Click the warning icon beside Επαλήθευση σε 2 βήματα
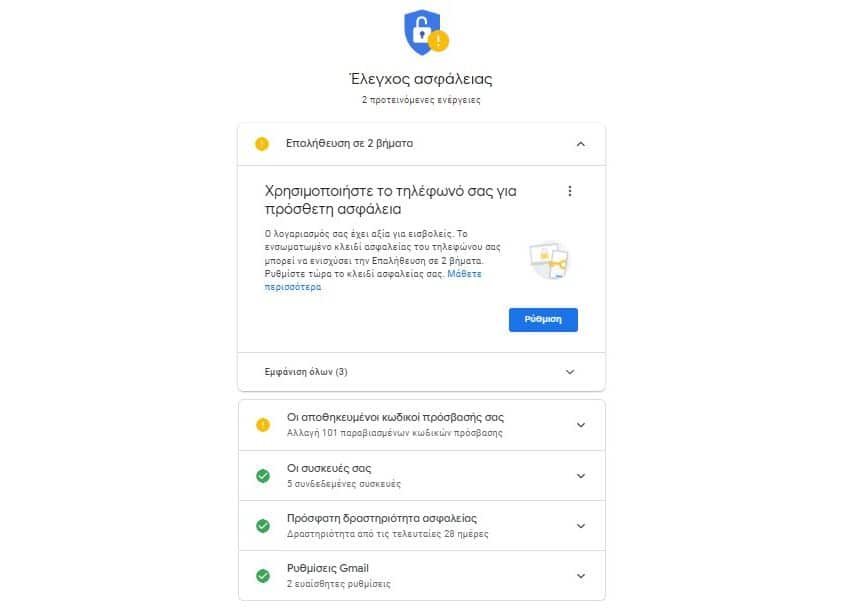 [263, 143]
